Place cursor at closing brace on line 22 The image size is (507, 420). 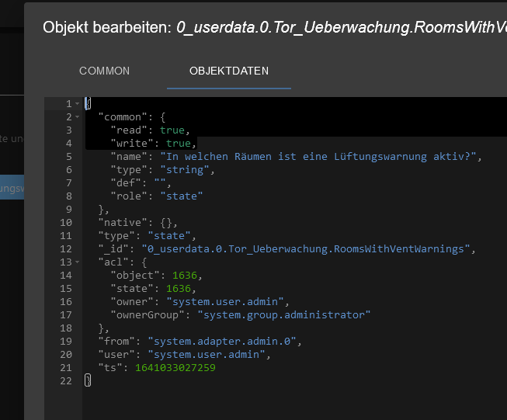[88, 380]
